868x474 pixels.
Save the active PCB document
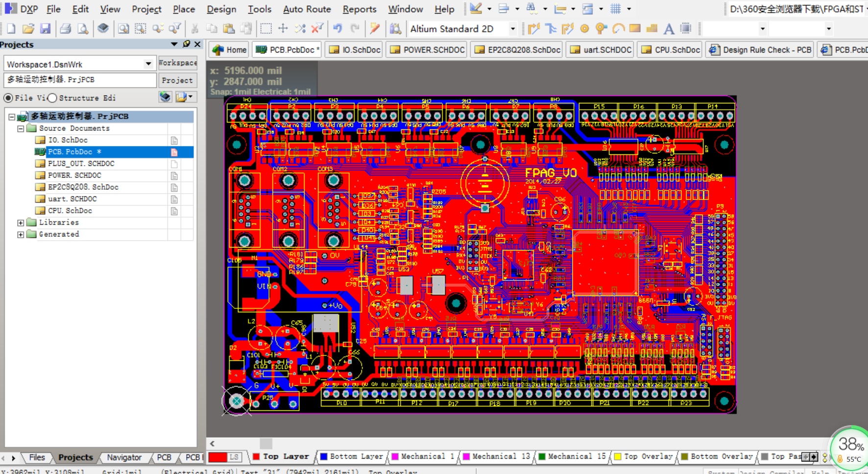46,29
